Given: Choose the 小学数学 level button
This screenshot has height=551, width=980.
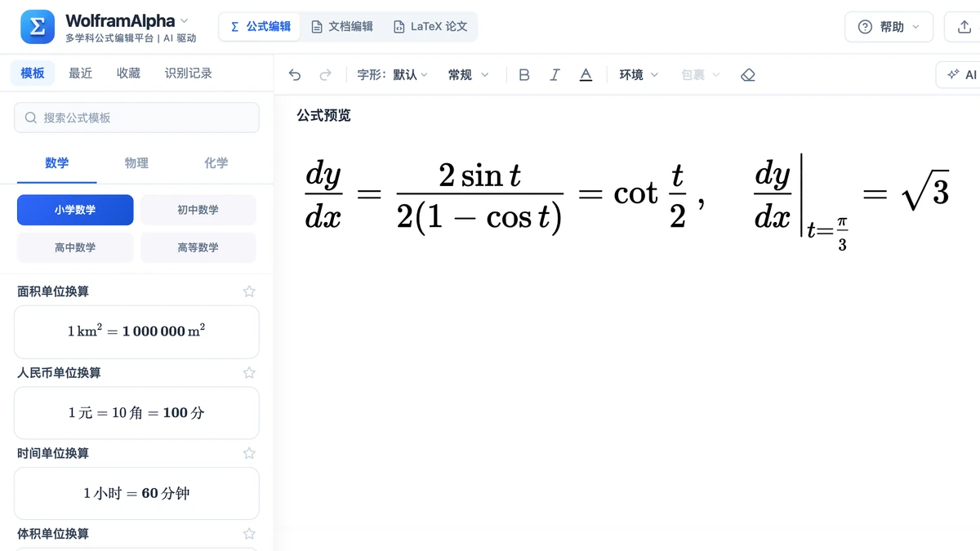Looking at the screenshot, I should point(75,210).
